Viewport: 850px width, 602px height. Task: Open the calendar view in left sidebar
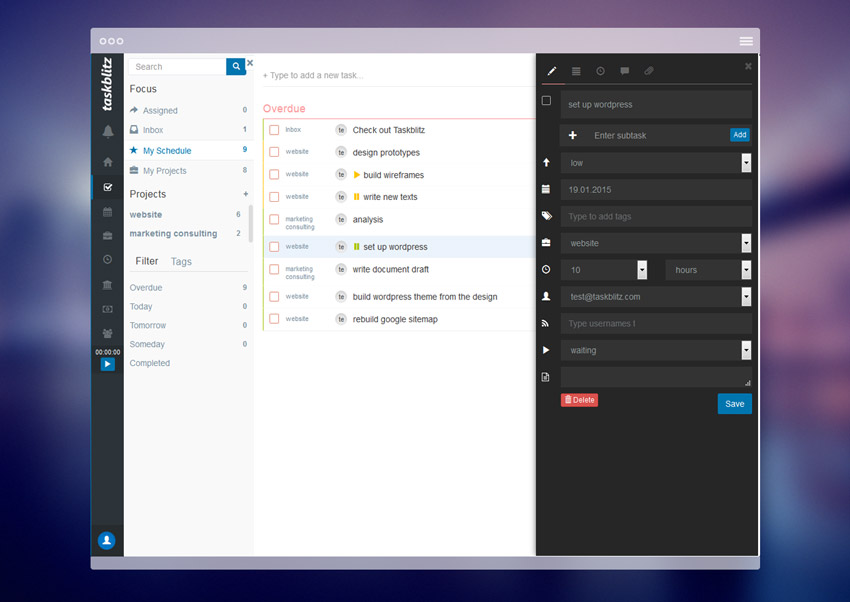[x=107, y=212]
